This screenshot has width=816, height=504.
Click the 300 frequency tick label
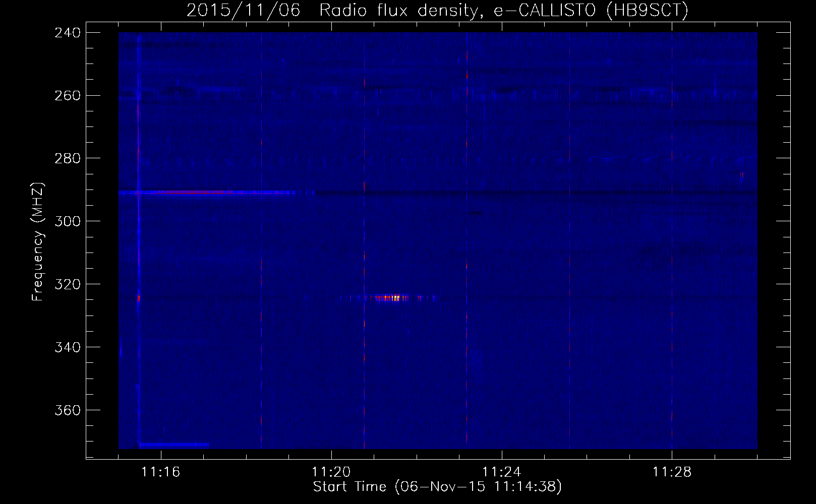(68, 221)
